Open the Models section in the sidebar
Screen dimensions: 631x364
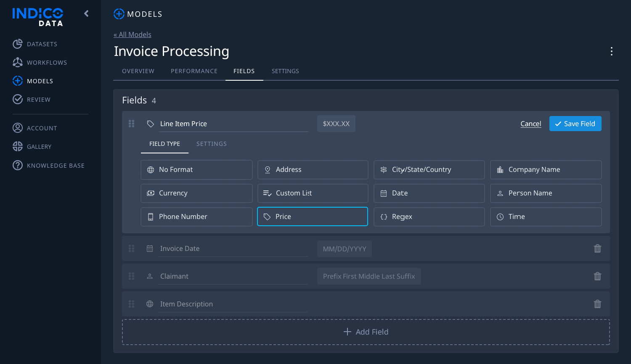pyautogui.click(x=40, y=81)
